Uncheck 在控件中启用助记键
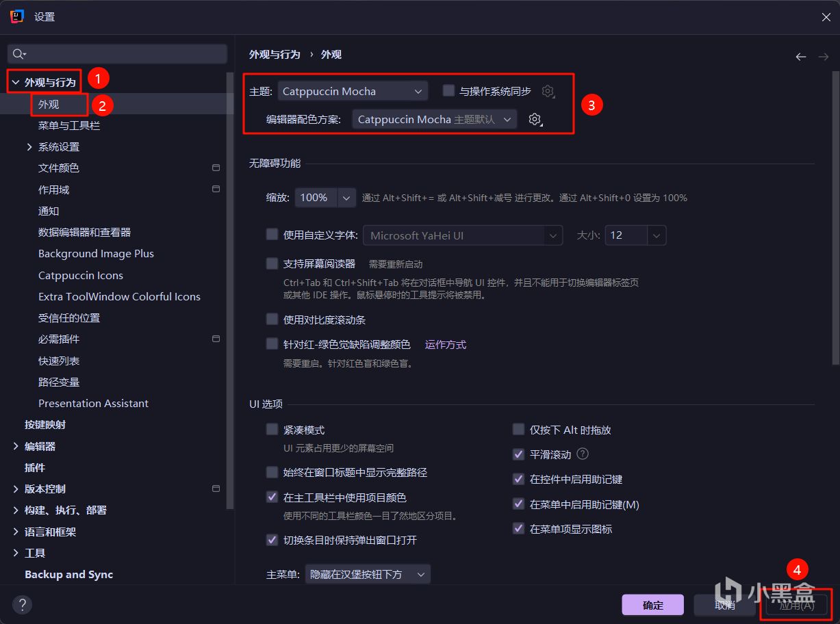Image resolution: width=840 pixels, height=624 pixels. [x=518, y=479]
